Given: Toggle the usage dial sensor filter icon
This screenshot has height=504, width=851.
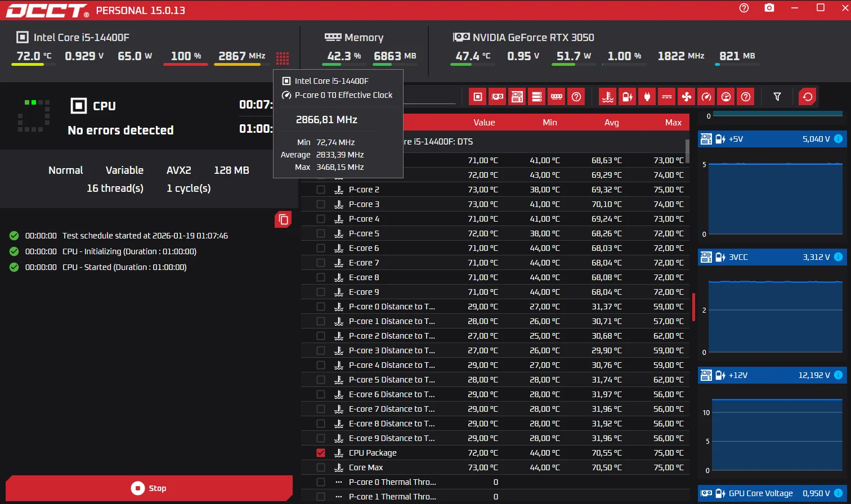Looking at the screenshot, I should pyautogui.click(x=726, y=97).
